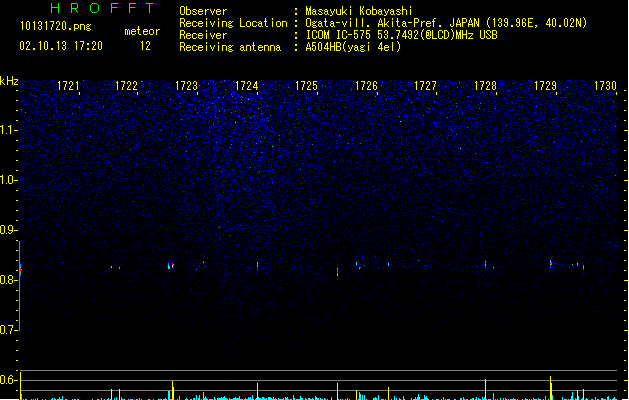The height and width of the screenshot is (400, 629).
Task: Click the 1724 time marker
Action: [x=246, y=86]
